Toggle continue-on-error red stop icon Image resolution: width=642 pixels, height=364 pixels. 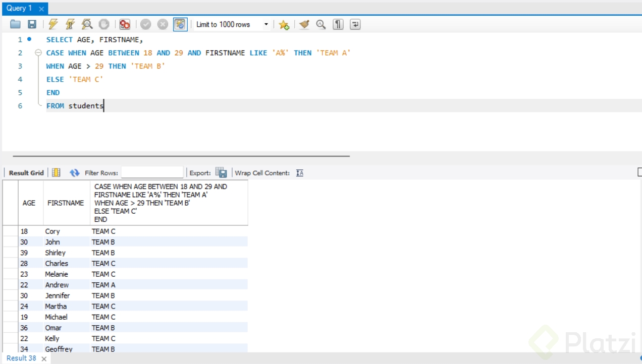pos(125,24)
